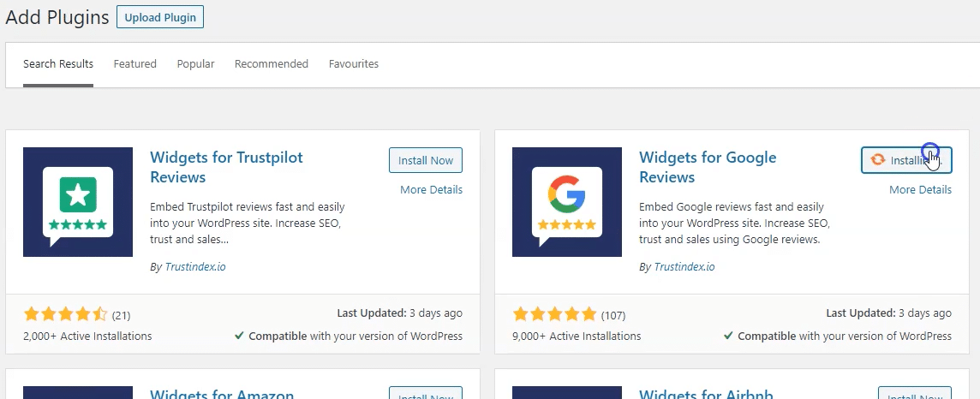This screenshot has height=399, width=980.
Task: View More Details for Trustpilot Reviews
Action: click(431, 190)
